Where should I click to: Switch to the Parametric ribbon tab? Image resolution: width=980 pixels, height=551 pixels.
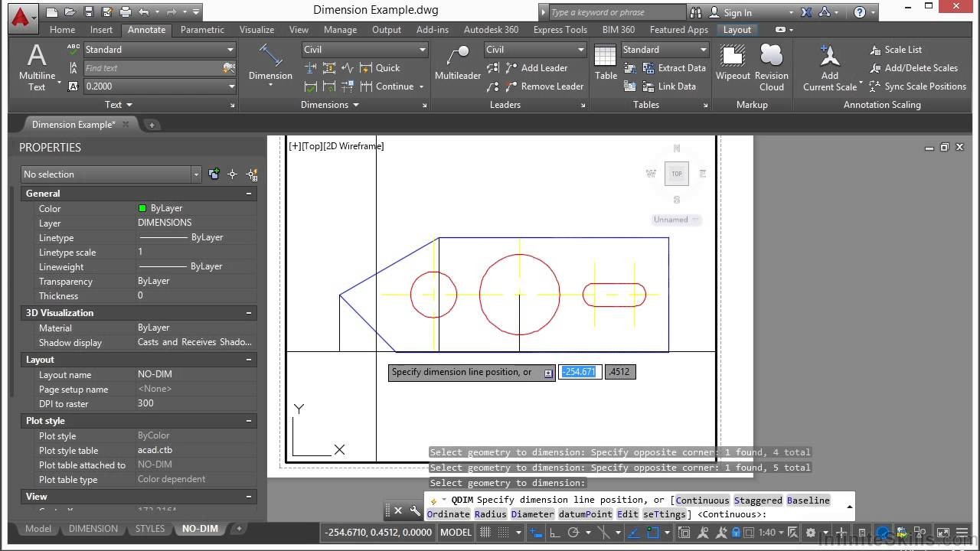tap(201, 30)
